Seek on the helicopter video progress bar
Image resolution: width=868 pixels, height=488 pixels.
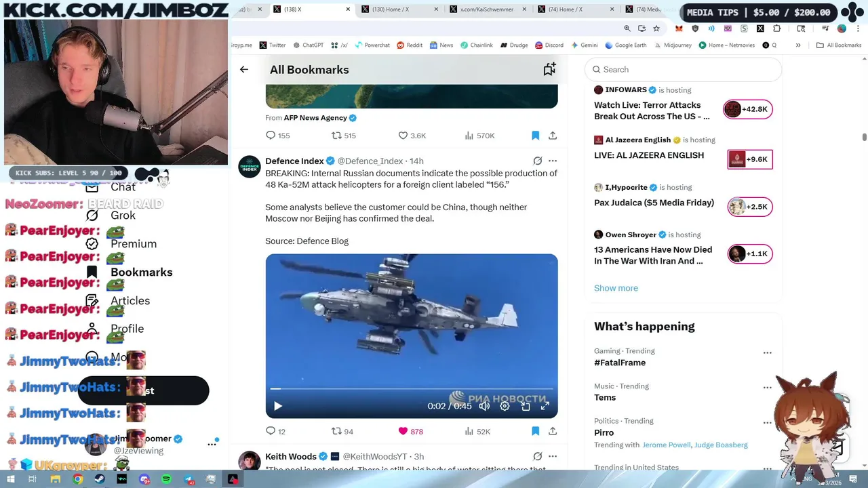click(x=412, y=389)
